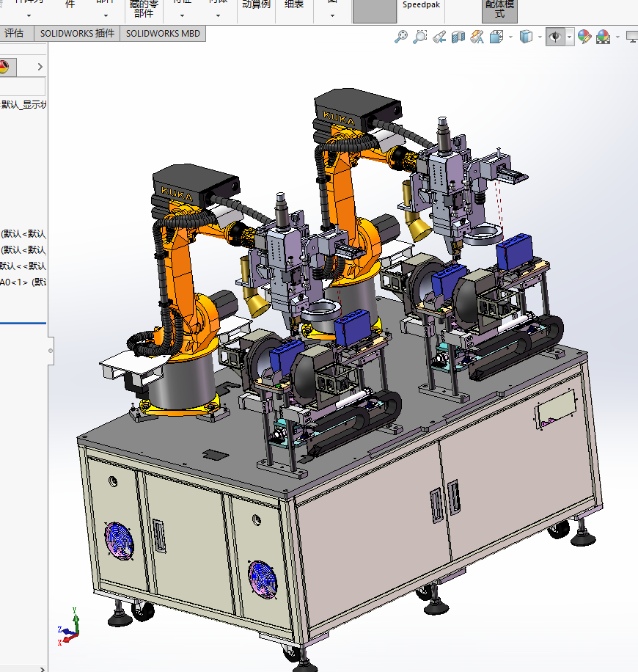Screen dimensions: 638x672
Task: Switch to the 评估 tab
Action: (x=15, y=34)
